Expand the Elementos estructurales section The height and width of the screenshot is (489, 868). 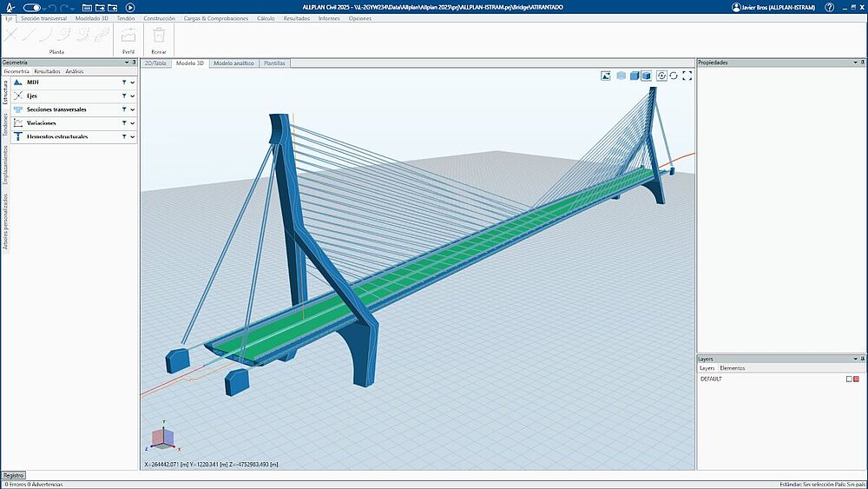(x=133, y=136)
